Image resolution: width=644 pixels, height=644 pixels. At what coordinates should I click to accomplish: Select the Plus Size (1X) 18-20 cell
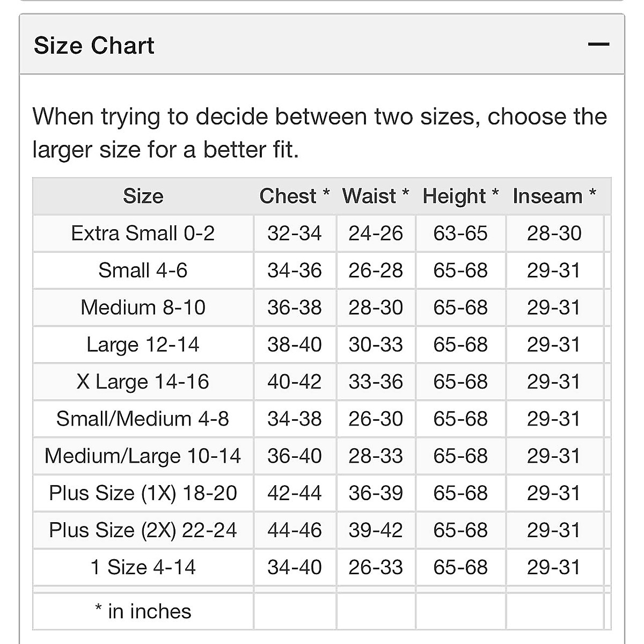coord(143,493)
